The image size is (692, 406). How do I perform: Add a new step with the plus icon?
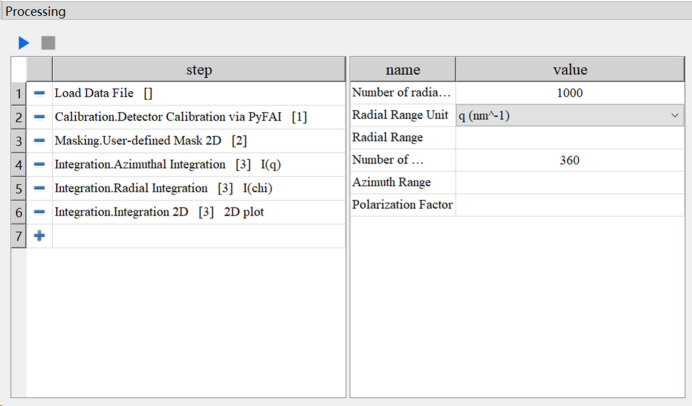click(x=39, y=236)
